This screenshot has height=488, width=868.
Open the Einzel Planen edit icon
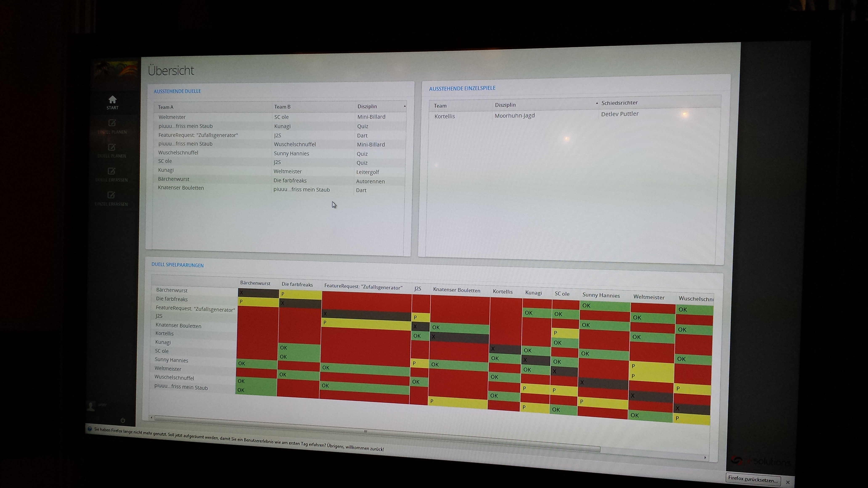click(x=112, y=123)
